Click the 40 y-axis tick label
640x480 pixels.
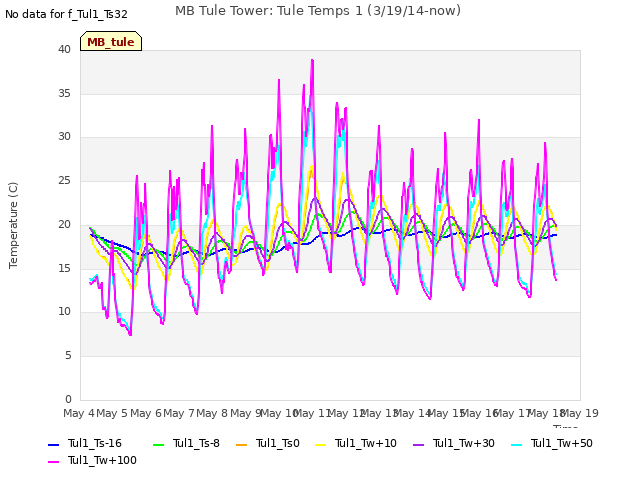pos(64,50)
